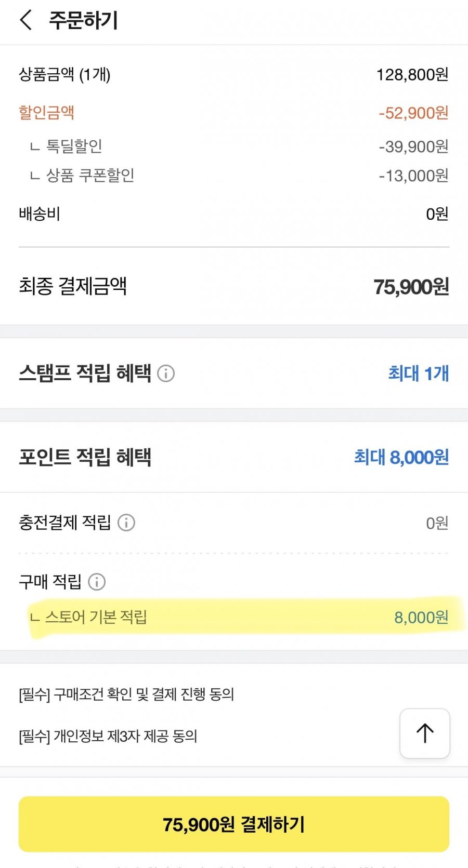Tap the 상품금액 (1개) label
Image resolution: width=468 pixels, height=868 pixels.
pyautogui.click(x=64, y=75)
